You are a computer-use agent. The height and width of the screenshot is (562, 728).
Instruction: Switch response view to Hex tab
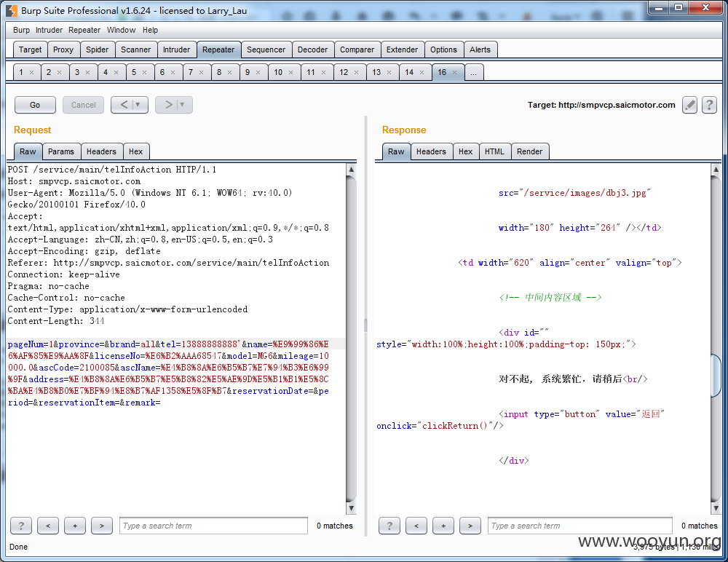(x=465, y=151)
